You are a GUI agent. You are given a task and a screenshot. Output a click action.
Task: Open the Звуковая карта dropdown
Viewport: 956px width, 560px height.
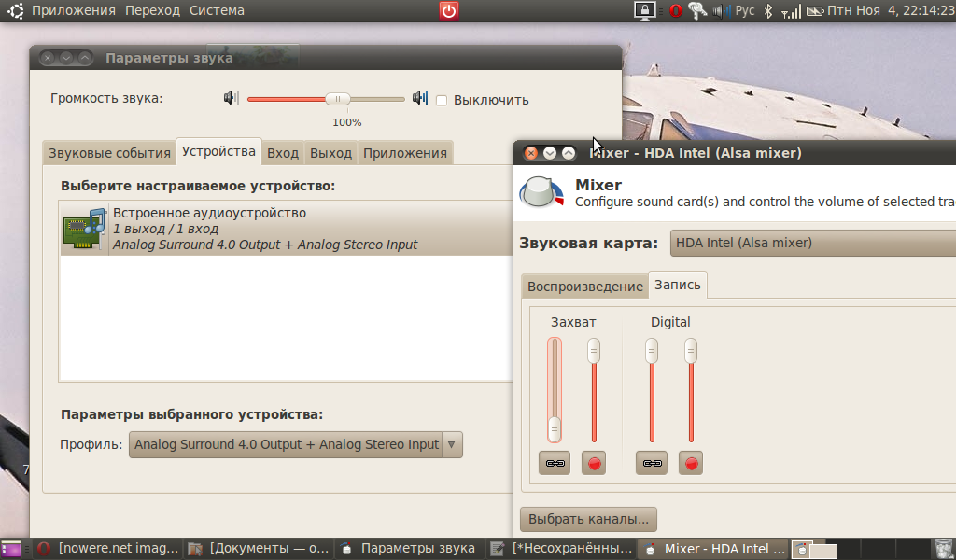tap(813, 244)
